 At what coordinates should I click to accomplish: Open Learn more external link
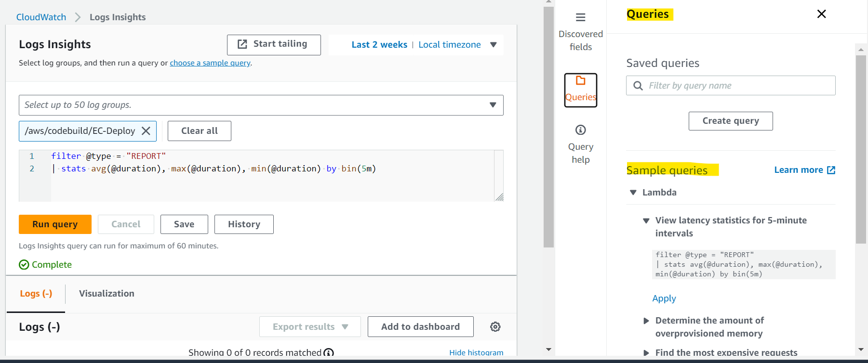pyautogui.click(x=804, y=170)
